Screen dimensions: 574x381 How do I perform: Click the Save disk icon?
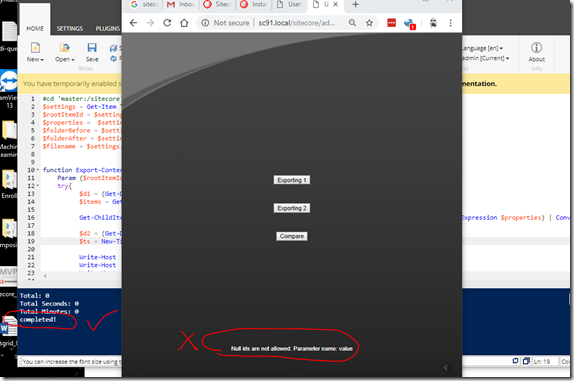92,48
